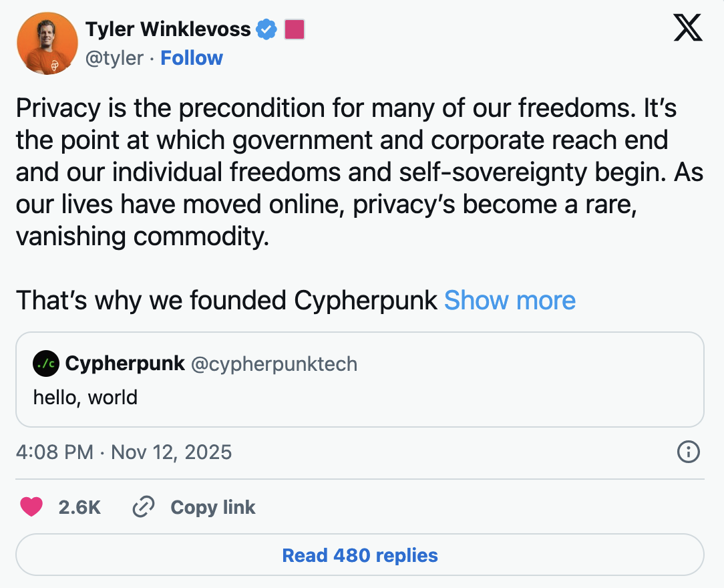Open Tyler Winklevoss's profile picture

point(47,43)
